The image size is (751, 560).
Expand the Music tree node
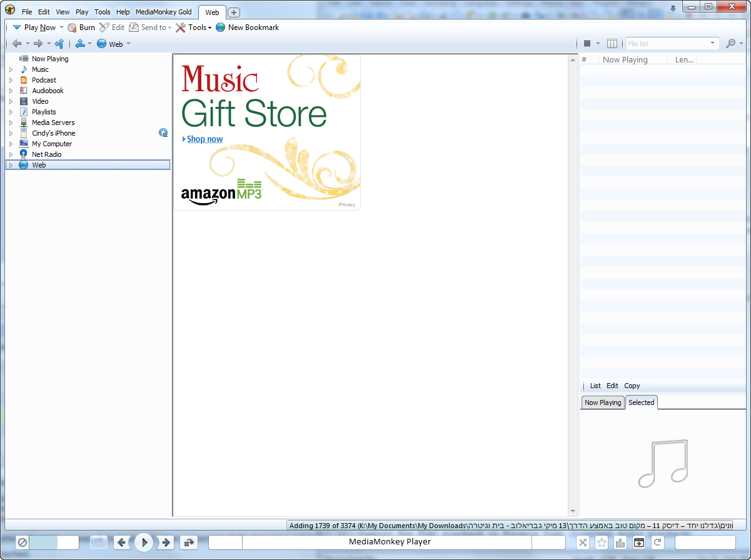pos(11,69)
